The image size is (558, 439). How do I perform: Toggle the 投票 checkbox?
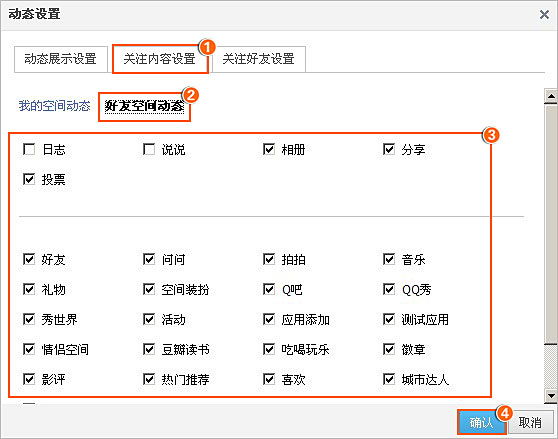click(29, 179)
